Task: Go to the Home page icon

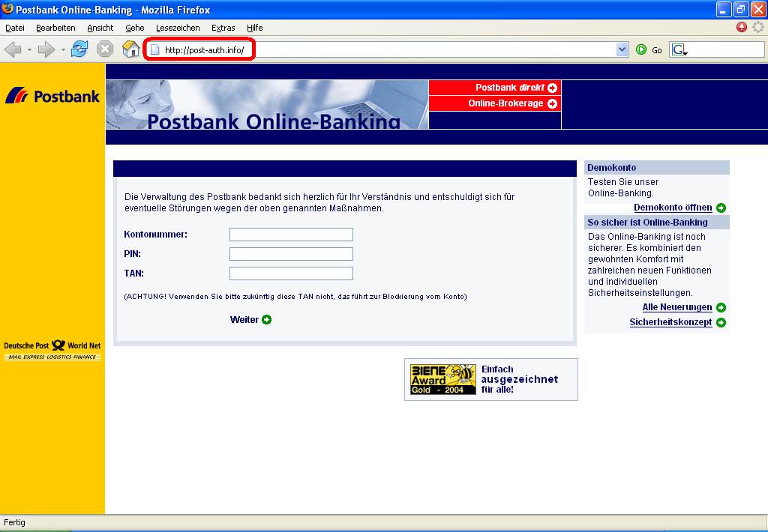Action: pyautogui.click(x=130, y=49)
